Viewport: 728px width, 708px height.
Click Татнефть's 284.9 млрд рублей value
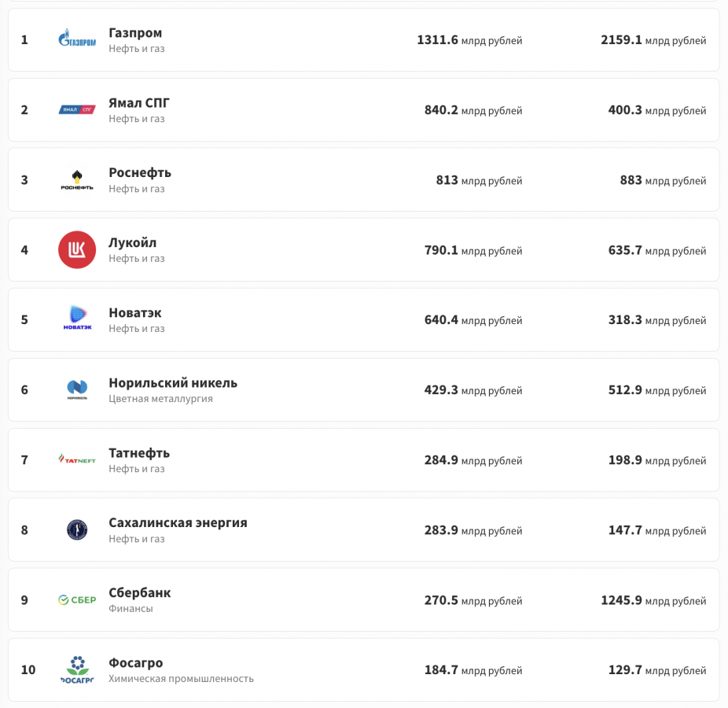pos(472,460)
